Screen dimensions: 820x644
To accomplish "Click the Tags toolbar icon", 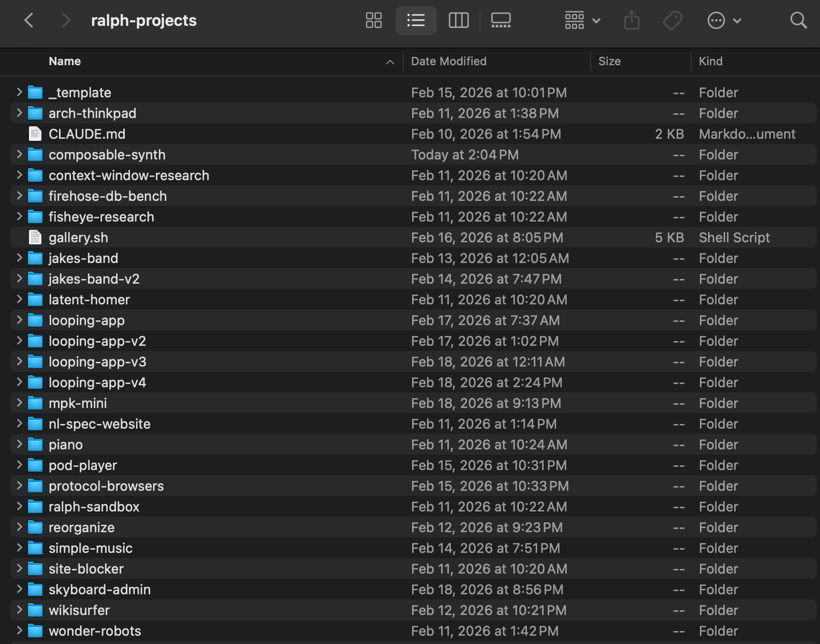I will [x=672, y=21].
